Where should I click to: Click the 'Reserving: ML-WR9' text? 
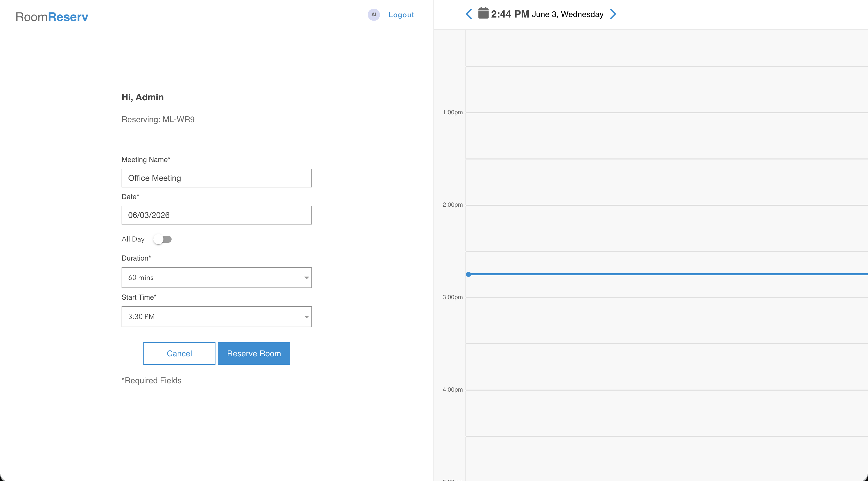[x=158, y=119]
